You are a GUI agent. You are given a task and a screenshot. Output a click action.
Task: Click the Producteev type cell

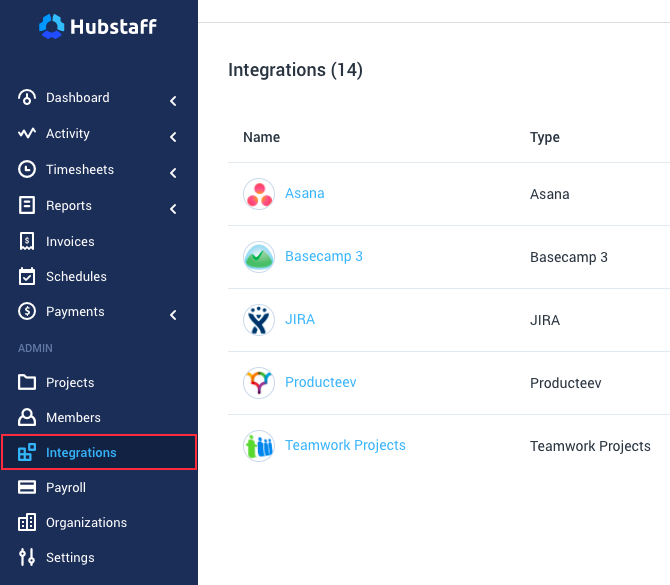pyautogui.click(x=565, y=383)
